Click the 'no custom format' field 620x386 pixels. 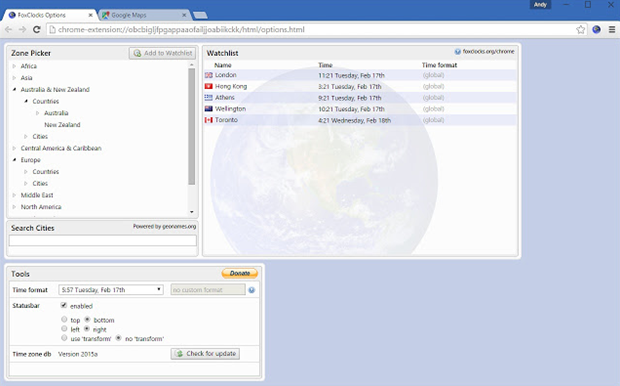click(208, 290)
